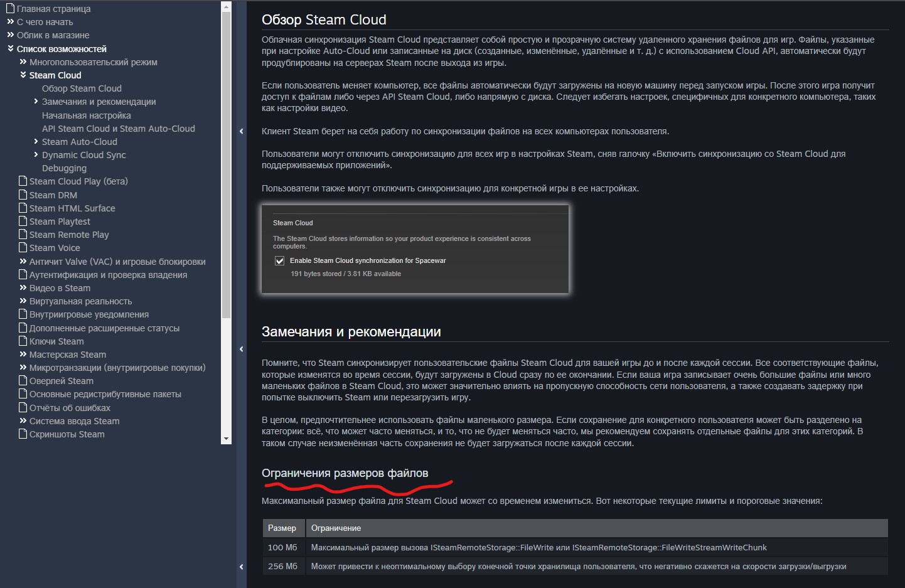The image size is (905, 588).
Task: Open API Steam Cloud и Steam Auto-Cloud
Action: (x=119, y=129)
